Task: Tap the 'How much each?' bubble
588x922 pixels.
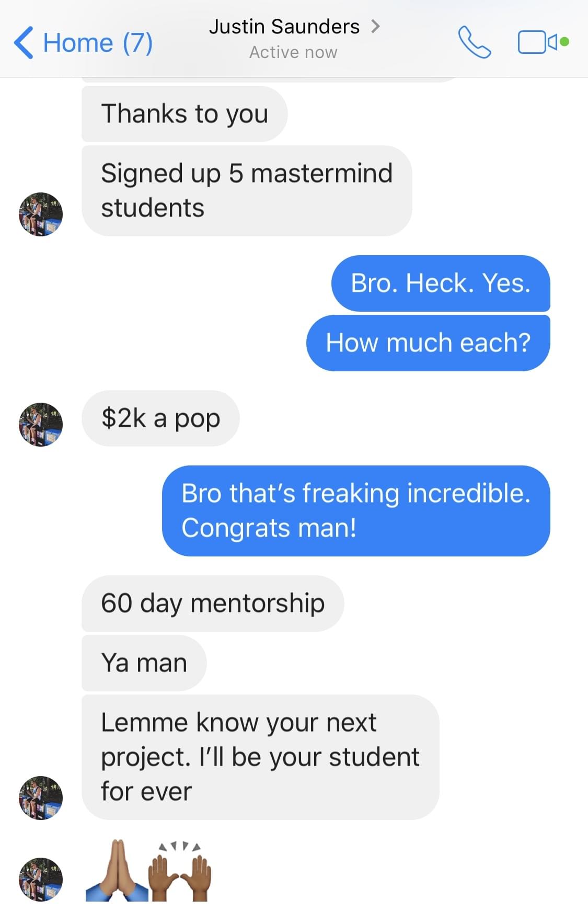Action: [x=428, y=343]
